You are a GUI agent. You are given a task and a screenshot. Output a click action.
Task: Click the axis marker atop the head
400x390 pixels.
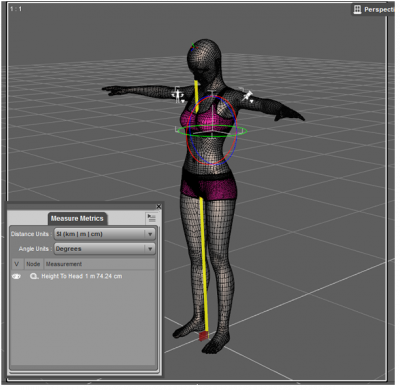click(193, 47)
